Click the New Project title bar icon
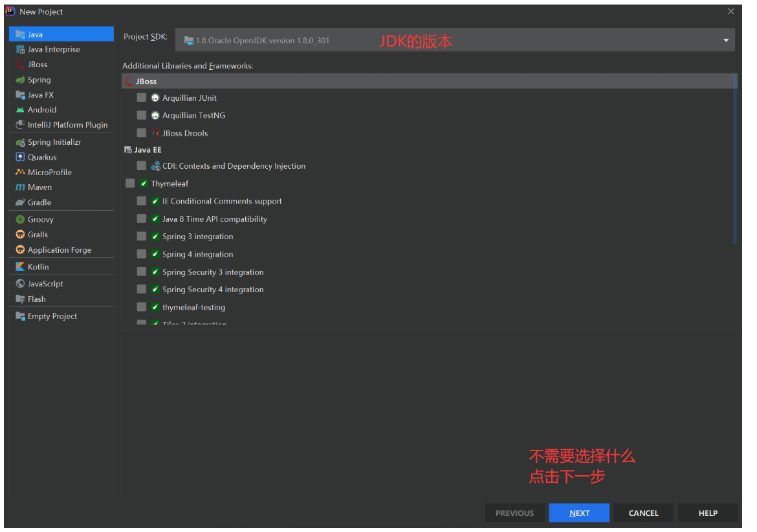Image resolution: width=757 pixels, height=532 pixels. click(x=10, y=11)
